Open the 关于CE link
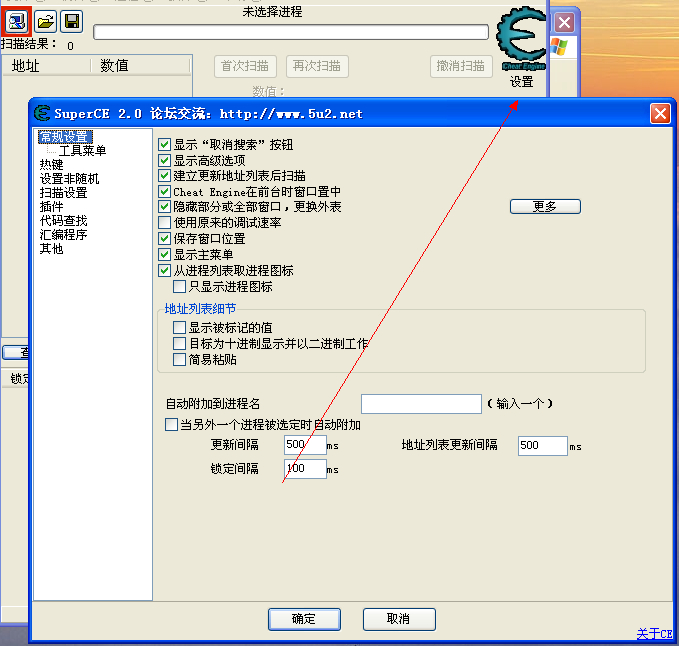 click(x=654, y=633)
